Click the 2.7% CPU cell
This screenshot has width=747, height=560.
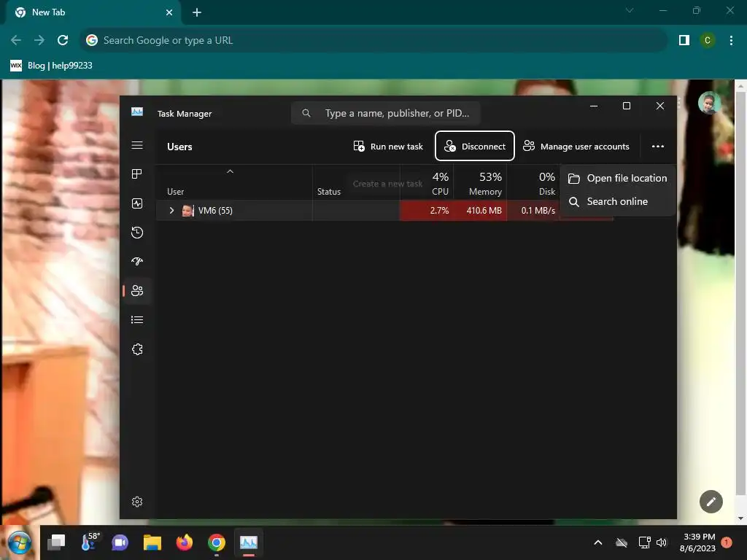pyautogui.click(x=427, y=211)
